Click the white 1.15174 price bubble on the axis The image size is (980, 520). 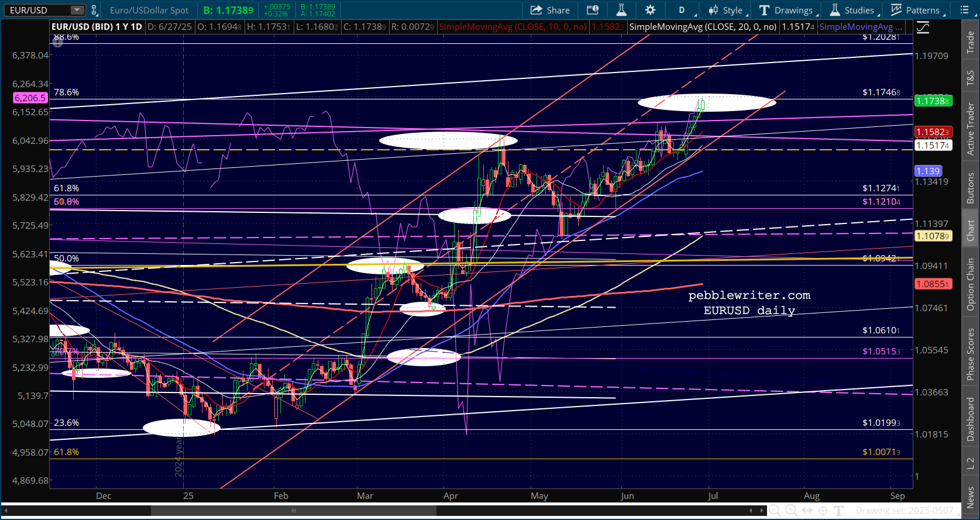[933, 146]
